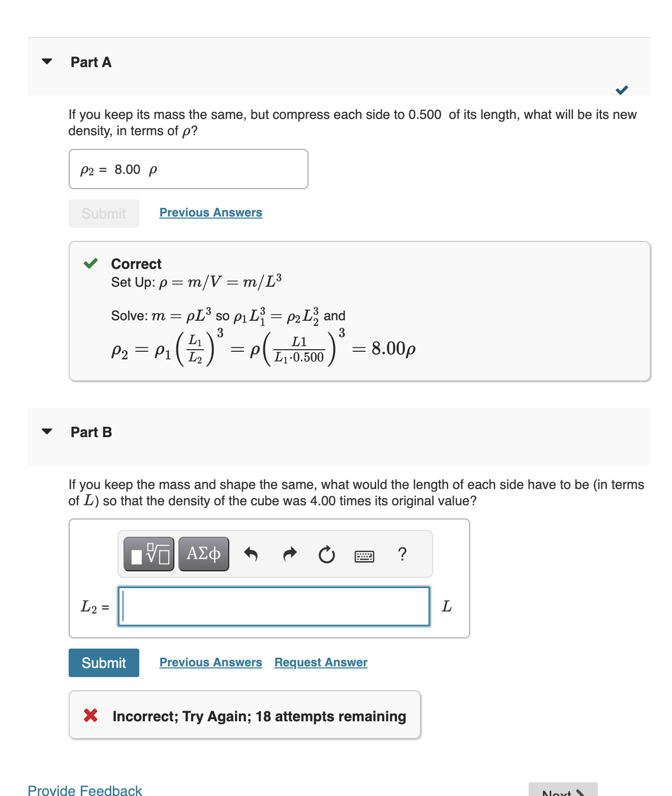This screenshot has width=672, height=796.
Task: Open the keyboard shortcuts icon
Action: click(x=365, y=556)
